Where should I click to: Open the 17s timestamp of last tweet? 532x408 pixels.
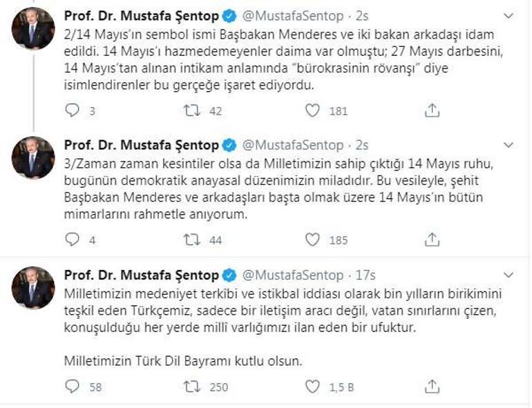point(362,275)
